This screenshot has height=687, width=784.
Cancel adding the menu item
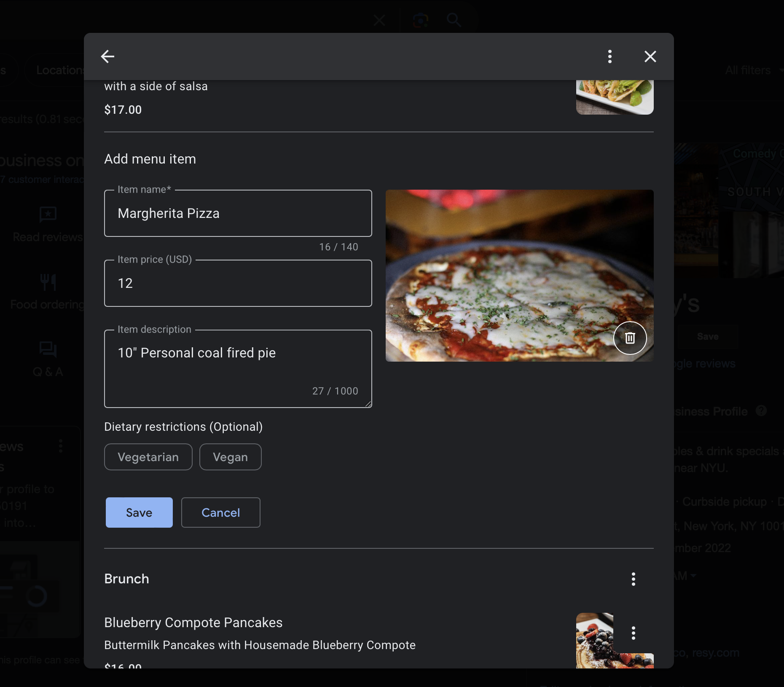[220, 513]
